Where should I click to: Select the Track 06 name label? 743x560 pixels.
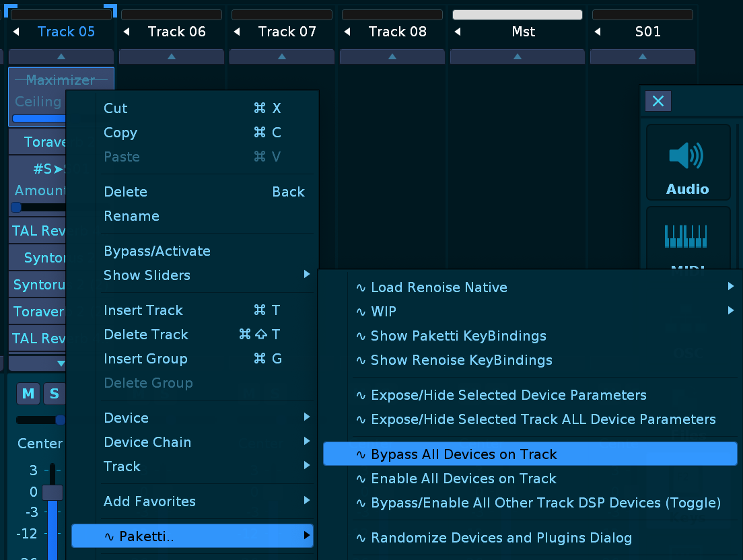[176, 32]
